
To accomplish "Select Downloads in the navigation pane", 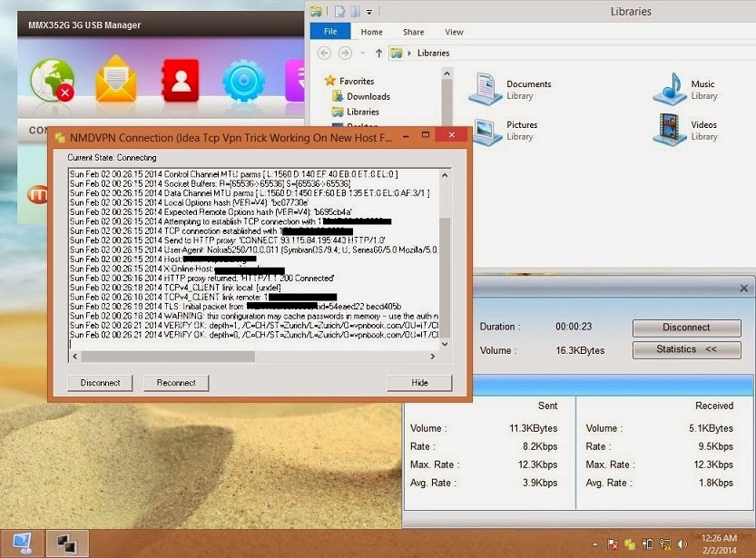I will (x=368, y=96).
